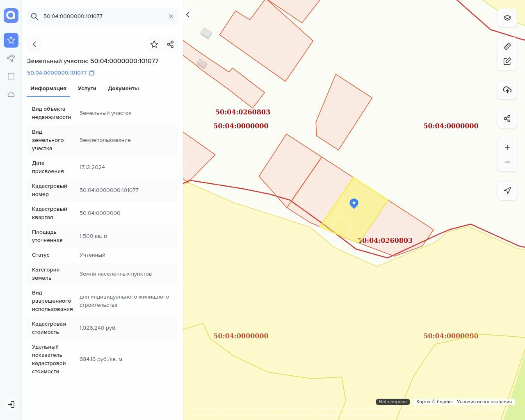Viewport: 525px width, 420px height.
Task: Add parcel to favorites with star
Action: pyautogui.click(x=154, y=44)
